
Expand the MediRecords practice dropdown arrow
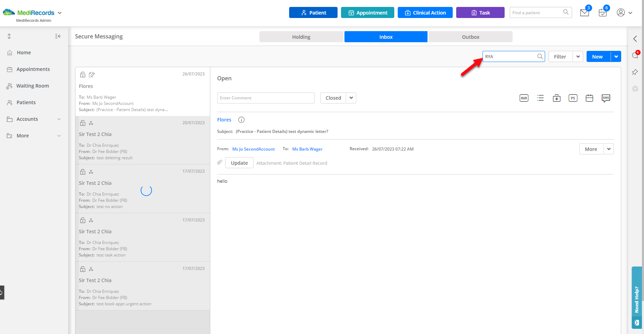click(59, 13)
